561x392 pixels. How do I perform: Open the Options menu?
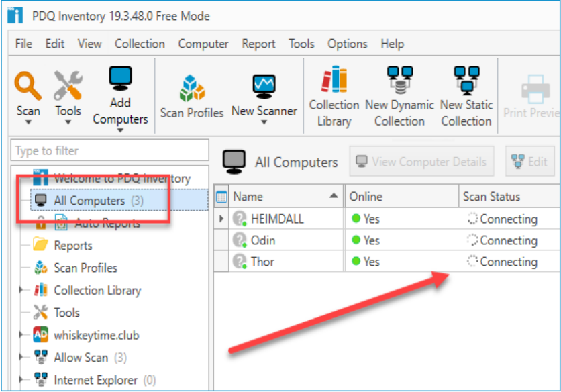tap(348, 44)
